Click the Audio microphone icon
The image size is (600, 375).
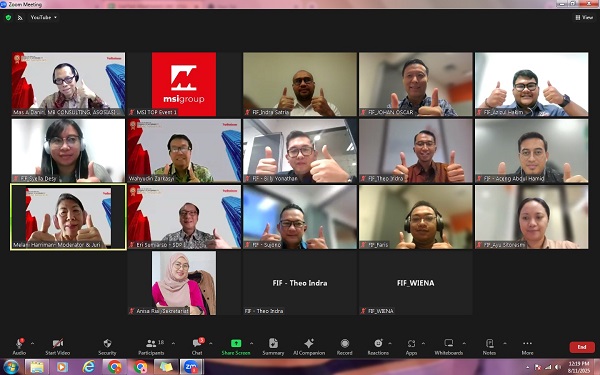19,343
